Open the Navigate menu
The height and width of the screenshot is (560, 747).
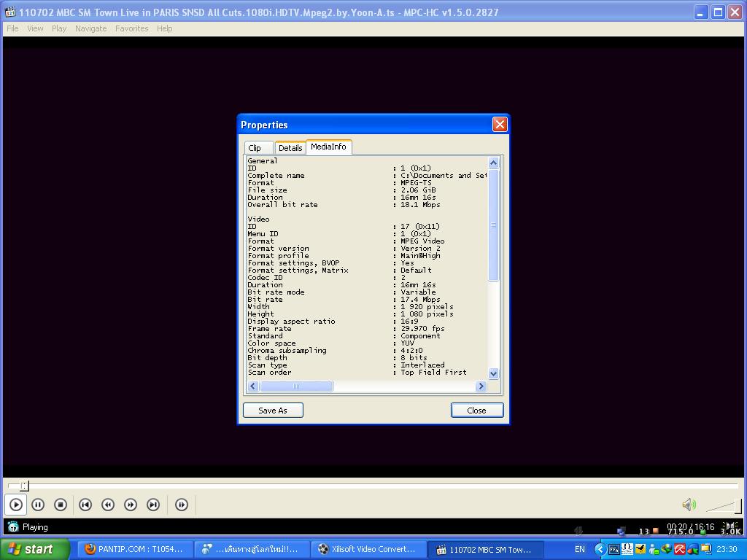pyautogui.click(x=90, y=28)
